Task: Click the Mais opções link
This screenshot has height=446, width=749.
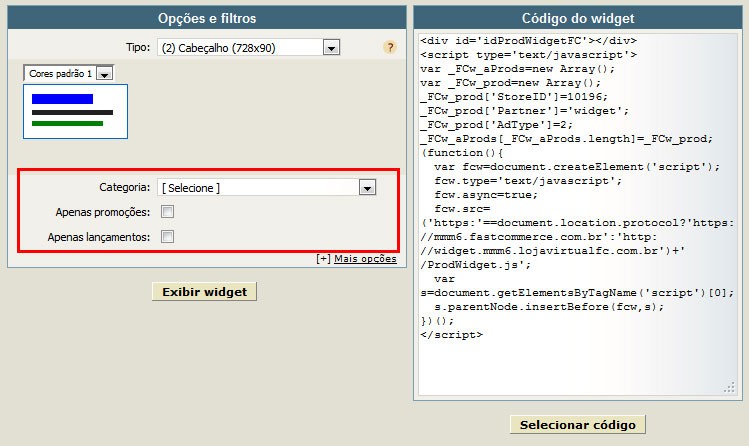Action: click(x=365, y=258)
